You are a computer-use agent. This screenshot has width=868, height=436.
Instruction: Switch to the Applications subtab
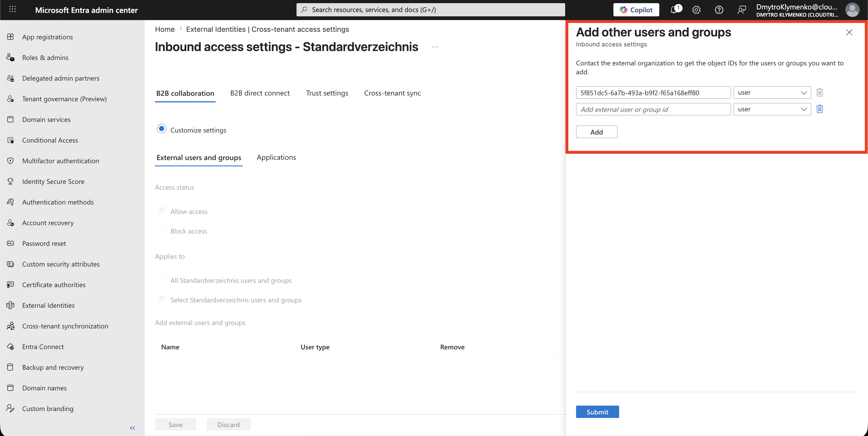click(276, 157)
